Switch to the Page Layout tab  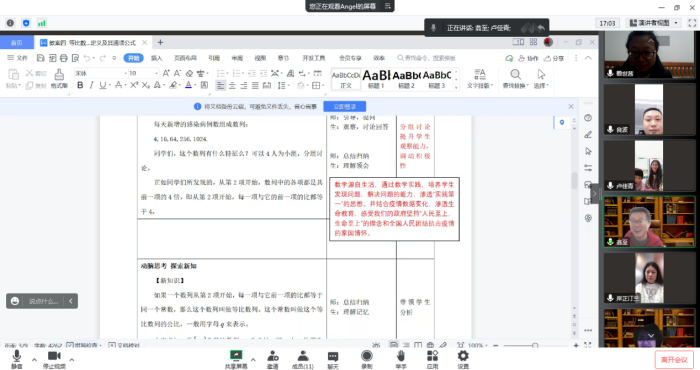pyautogui.click(x=185, y=58)
